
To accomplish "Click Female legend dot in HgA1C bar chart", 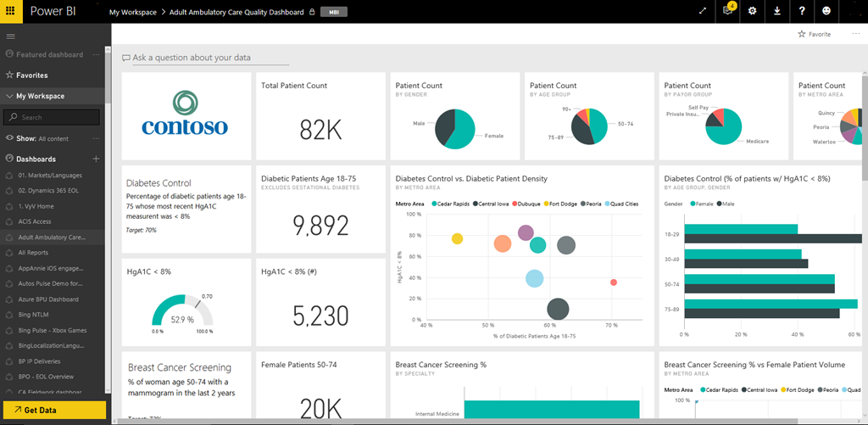I will (692, 204).
